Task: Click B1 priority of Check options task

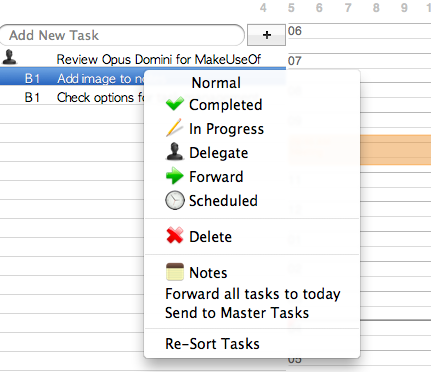Action: (x=32, y=98)
